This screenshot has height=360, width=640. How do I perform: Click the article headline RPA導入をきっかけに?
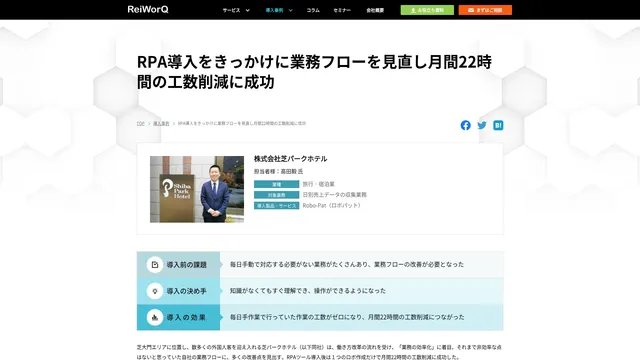coord(314,72)
